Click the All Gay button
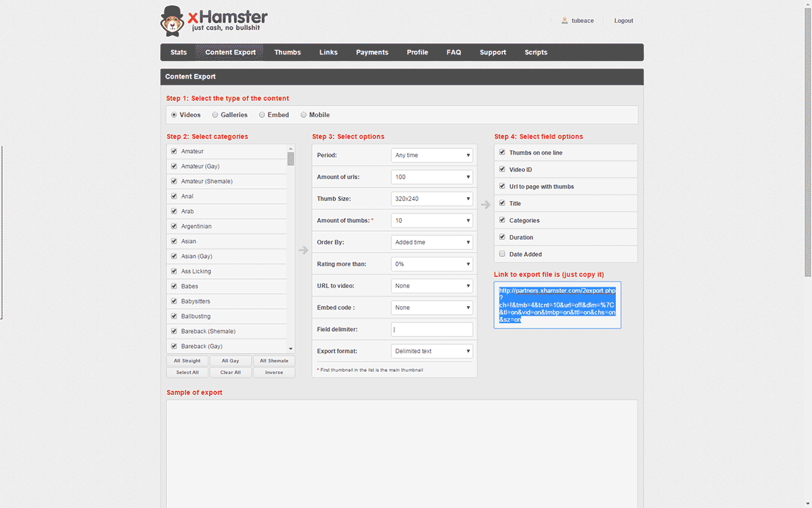Screen dimensions: 812x508 point(230,361)
